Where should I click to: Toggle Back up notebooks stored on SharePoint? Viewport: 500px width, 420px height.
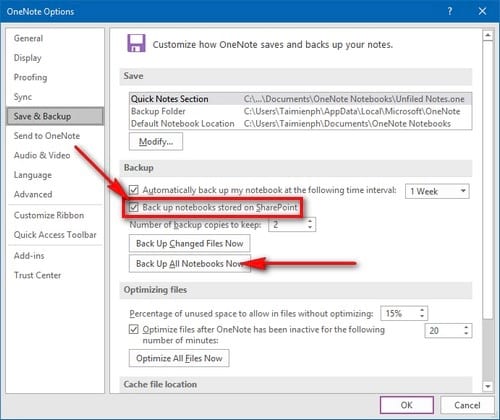(x=134, y=207)
